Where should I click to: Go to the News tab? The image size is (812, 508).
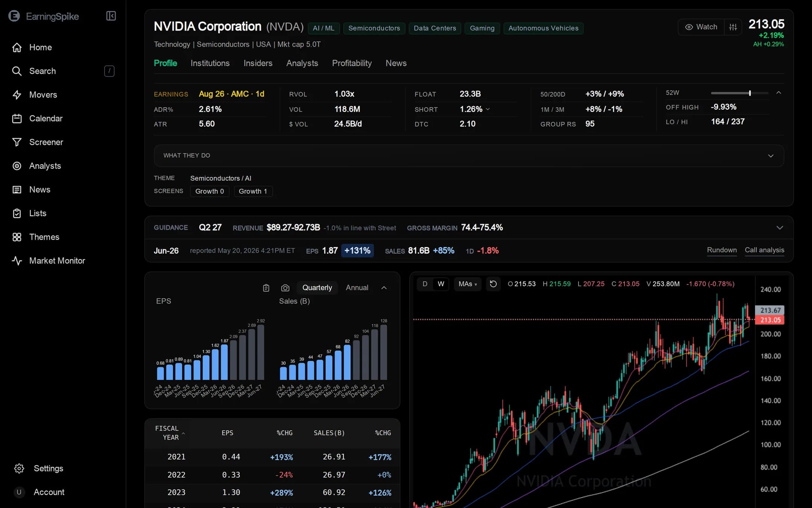pyautogui.click(x=396, y=63)
